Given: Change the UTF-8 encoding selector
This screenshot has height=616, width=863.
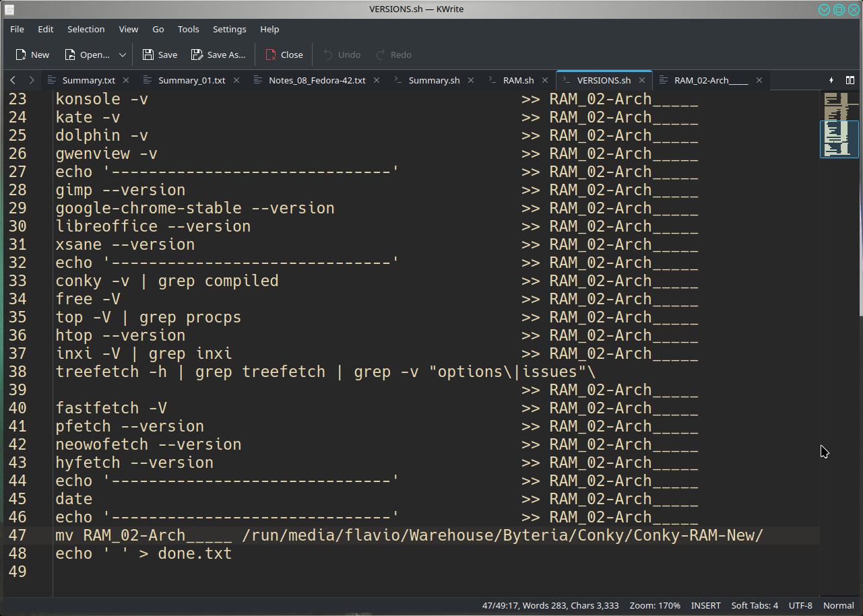Looking at the screenshot, I should 800,605.
